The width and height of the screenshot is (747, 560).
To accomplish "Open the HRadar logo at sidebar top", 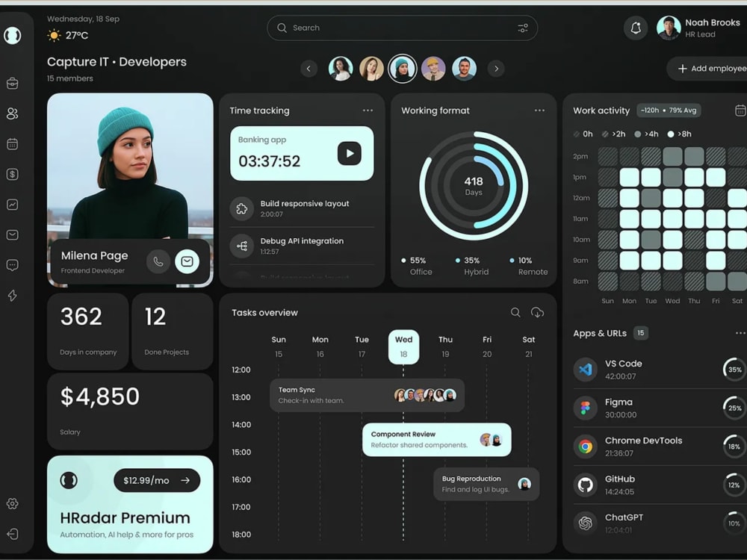I will [x=13, y=35].
